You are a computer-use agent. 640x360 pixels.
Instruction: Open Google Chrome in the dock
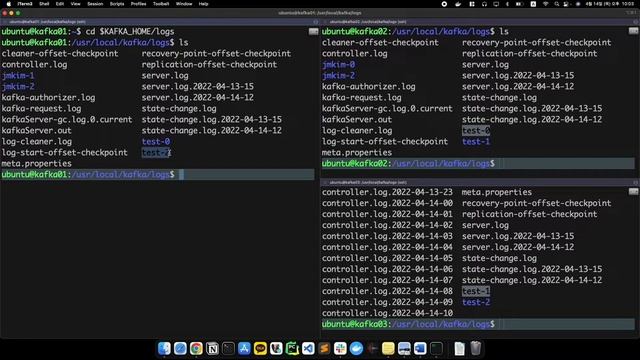tap(196, 349)
